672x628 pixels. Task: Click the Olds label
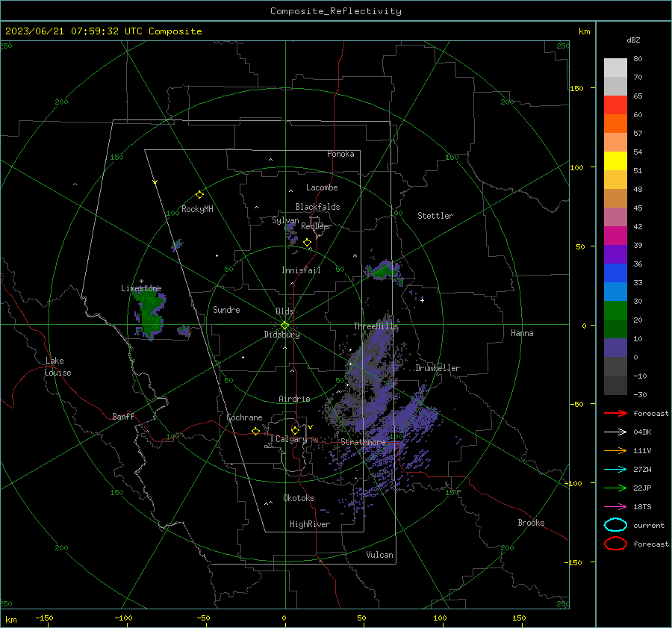coord(284,311)
